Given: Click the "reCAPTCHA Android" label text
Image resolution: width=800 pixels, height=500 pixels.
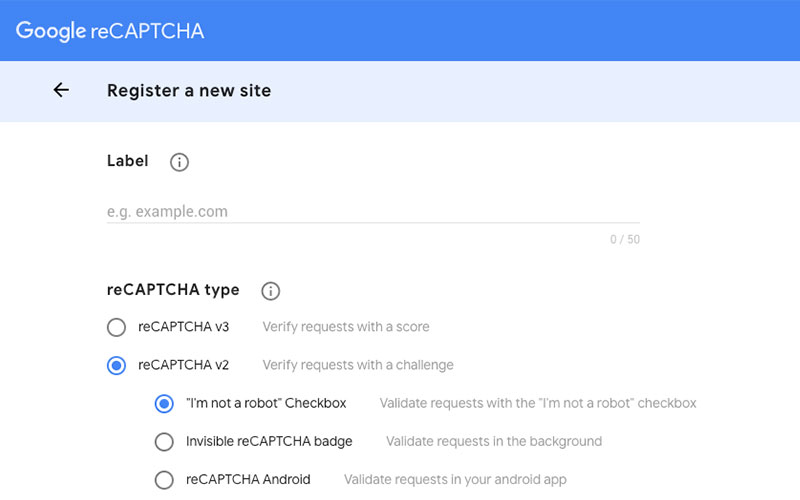Looking at the screenshot, I should coord(248,480).
